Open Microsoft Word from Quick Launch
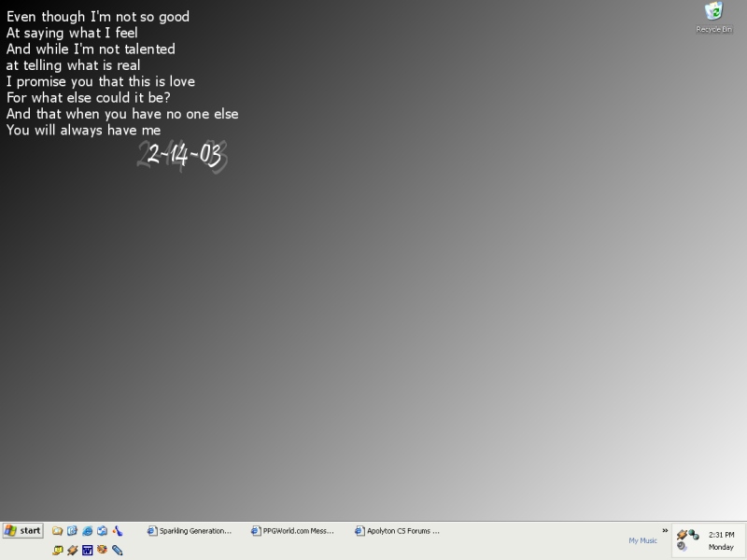Viewport: 747px width, 560px height. point(87,550)
